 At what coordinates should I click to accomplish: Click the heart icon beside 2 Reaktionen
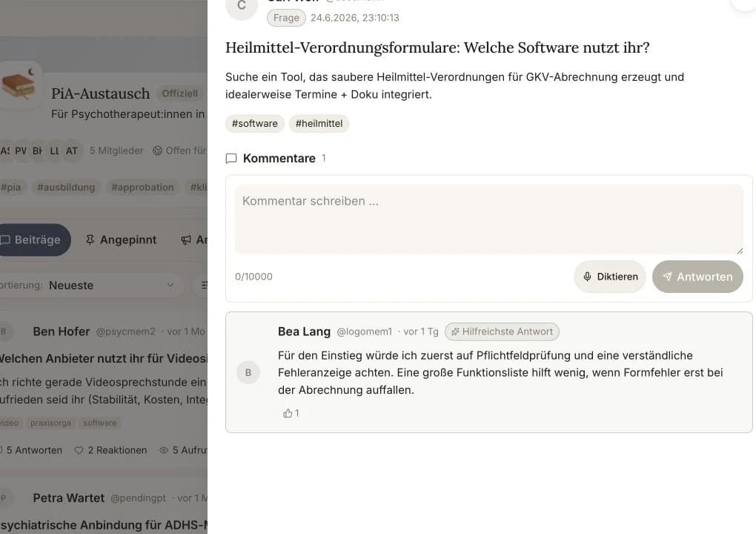(x=79, y=450)
